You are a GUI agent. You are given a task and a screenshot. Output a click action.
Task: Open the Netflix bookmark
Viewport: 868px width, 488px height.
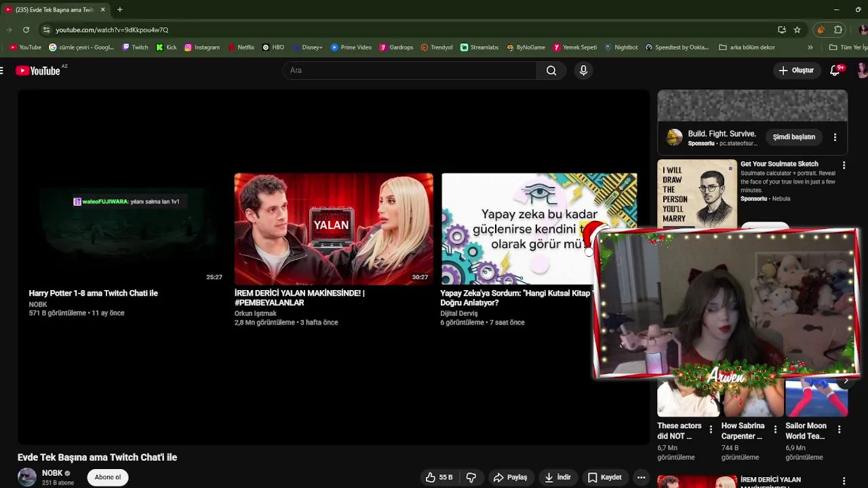pos(241,47)
